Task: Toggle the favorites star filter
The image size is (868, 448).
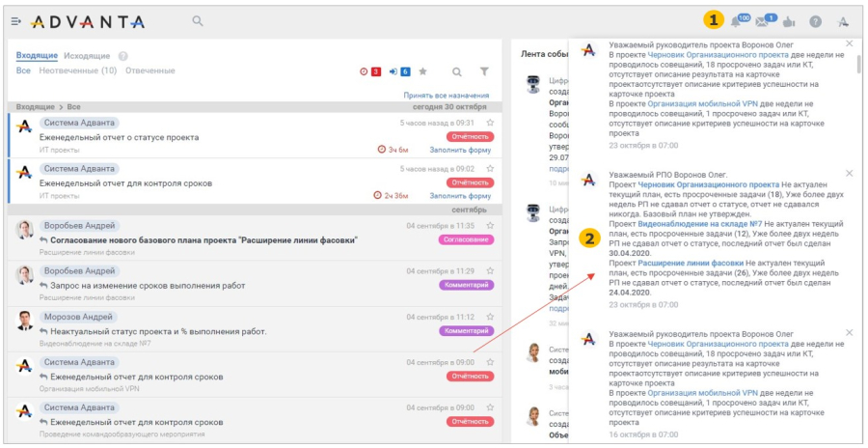Action: point(423,71)
